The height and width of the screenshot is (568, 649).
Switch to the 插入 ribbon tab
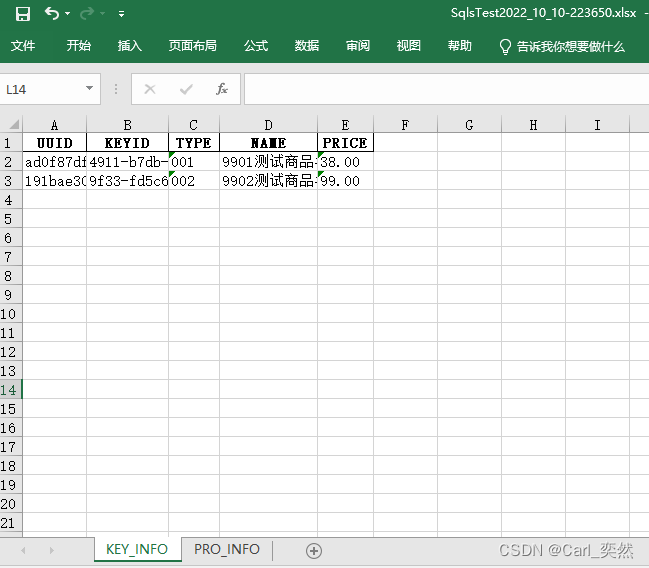pyautogui.click(x=130, y=46)
